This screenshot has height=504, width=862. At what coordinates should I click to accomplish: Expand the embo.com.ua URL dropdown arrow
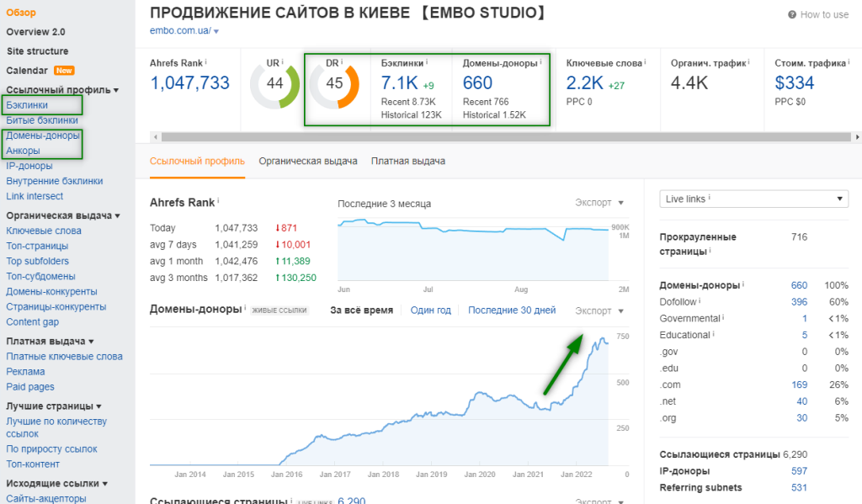coord(216,32)
